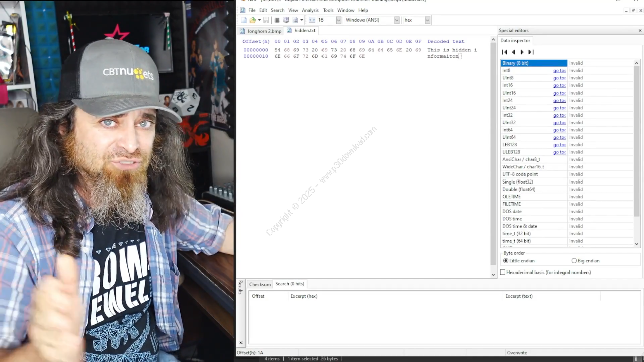This screenshot has height=362, width=644.
Task: Jump to last byte in Data inspector
Action: click(x=530, y=52)
